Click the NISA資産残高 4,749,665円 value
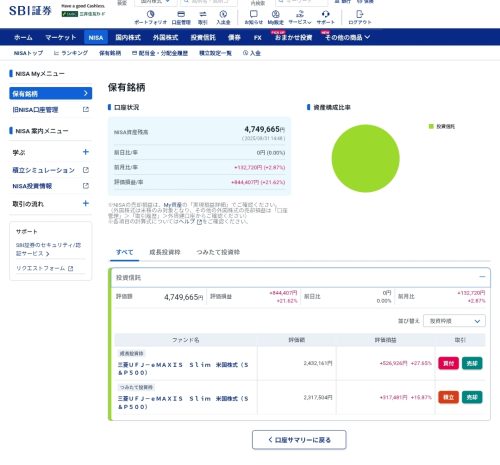Image resolution: width=500 pixels, height=465 pixels. point(265,129)
